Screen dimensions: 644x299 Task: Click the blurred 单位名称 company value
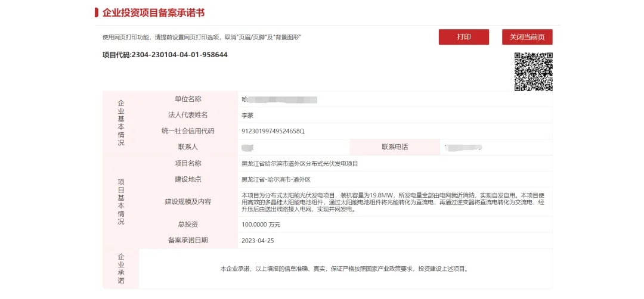pyautogui.click(x=280, y=99)
